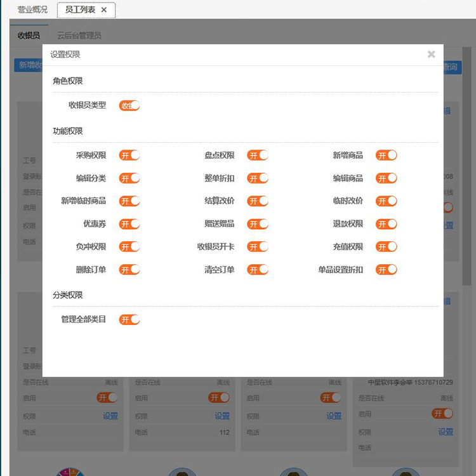Close the 员工列表 tab via X icon
This screenshot has width=476, height=476.
(x=104, y=10)
